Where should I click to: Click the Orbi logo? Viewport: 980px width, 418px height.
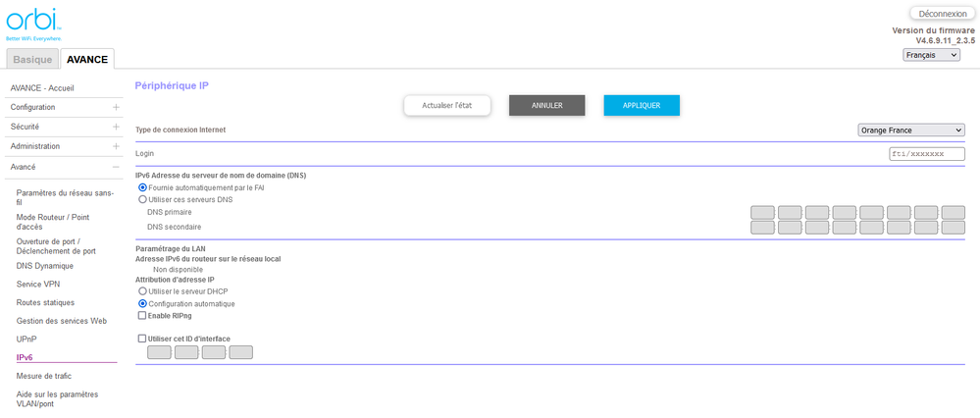click(x=34, y=26)
